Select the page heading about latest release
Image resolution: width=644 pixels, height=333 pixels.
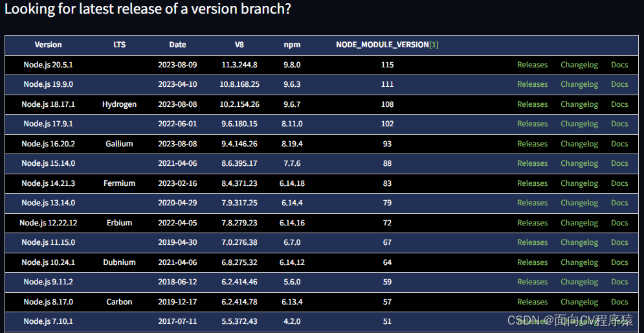click(x=148, y=10)
